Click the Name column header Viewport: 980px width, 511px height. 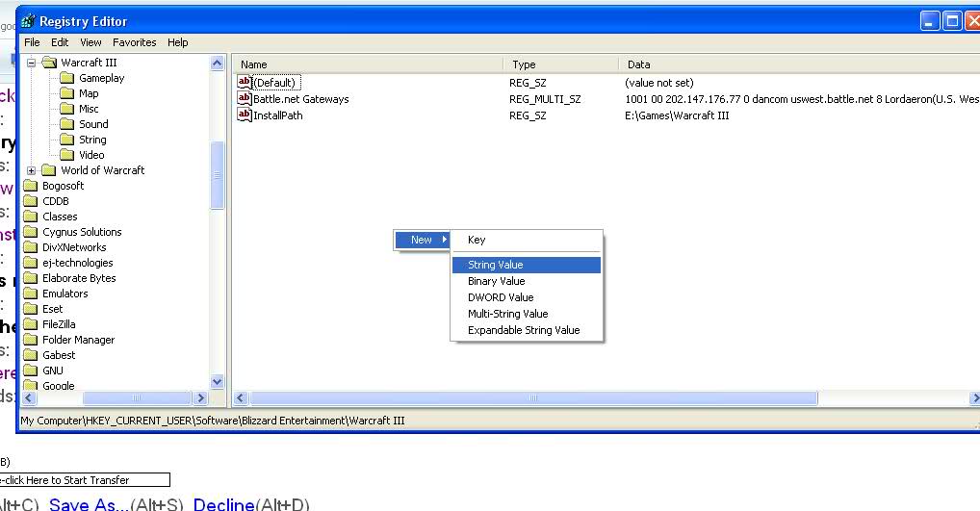pos(368,64)
